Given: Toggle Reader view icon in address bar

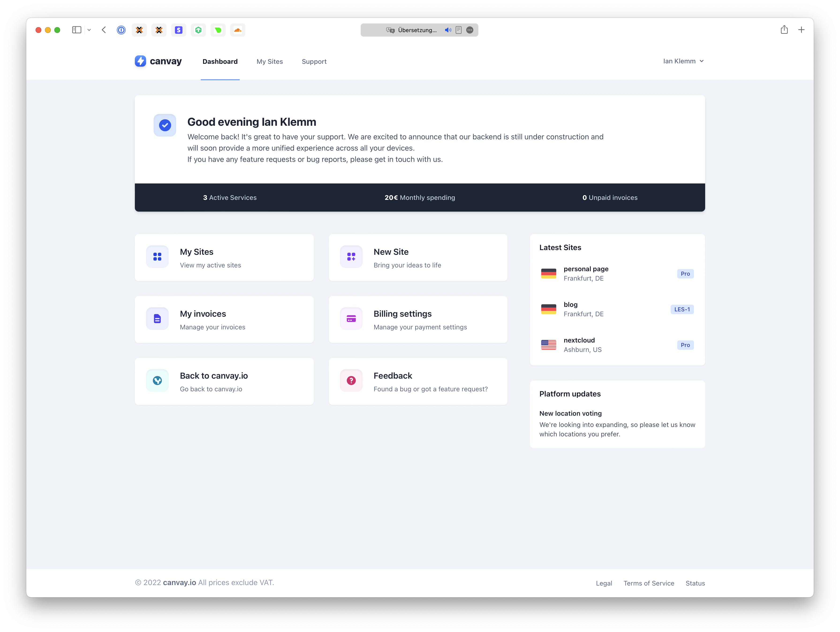Looking at the screenshot, I should point(459,30).
